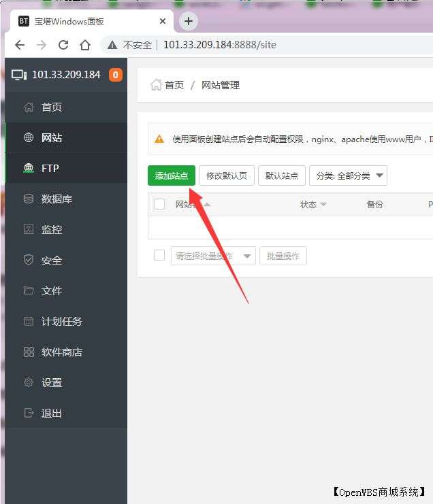Click the database icon for 数据库
This screenshot has height=504, width=433.
29,199
